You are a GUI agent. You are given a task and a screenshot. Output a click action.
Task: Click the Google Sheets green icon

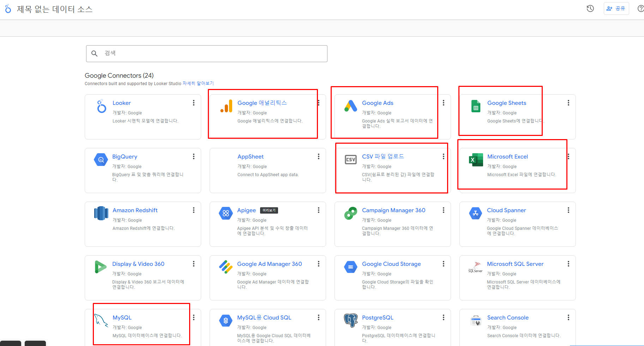coord(476,106)
